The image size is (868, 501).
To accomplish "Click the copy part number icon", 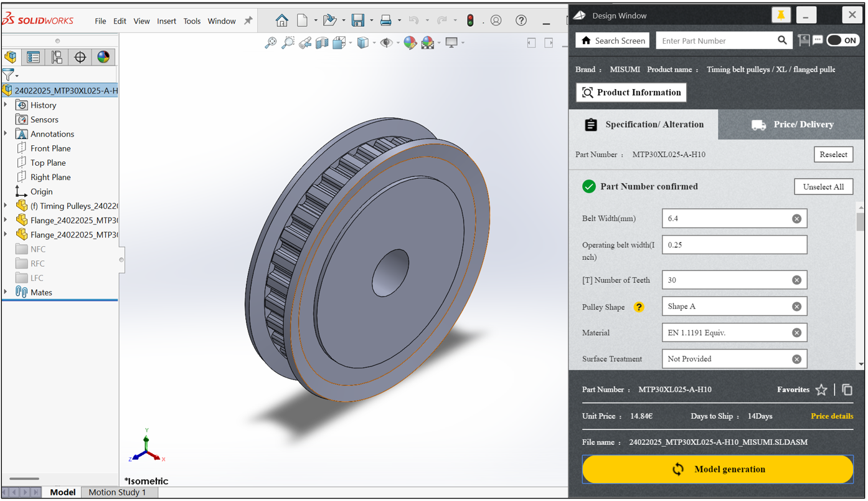I will (x=847, y=389).
